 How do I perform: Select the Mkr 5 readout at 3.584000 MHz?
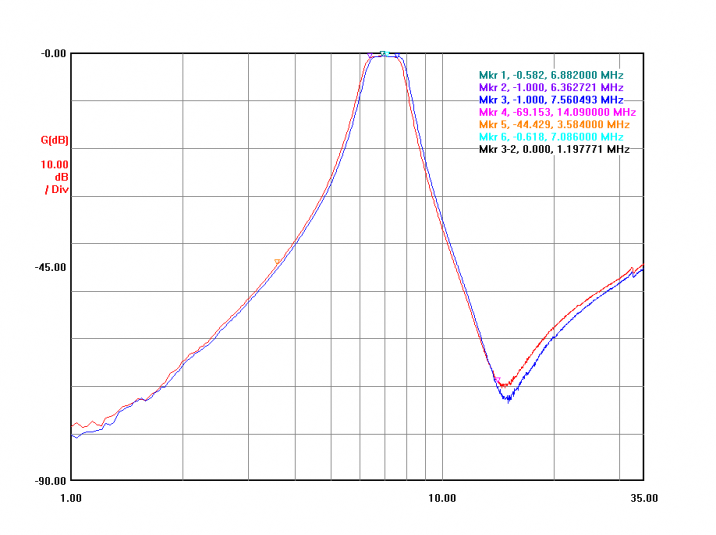click(x=554, y=124)
